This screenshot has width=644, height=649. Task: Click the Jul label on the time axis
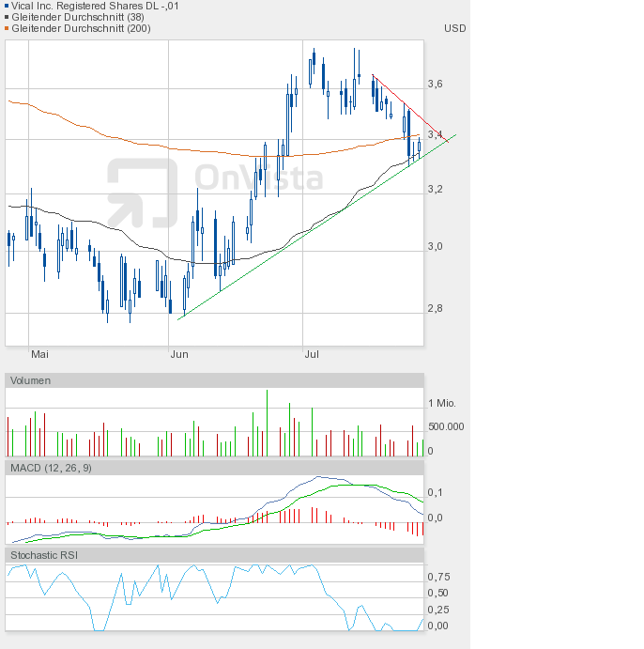[313, 355]
